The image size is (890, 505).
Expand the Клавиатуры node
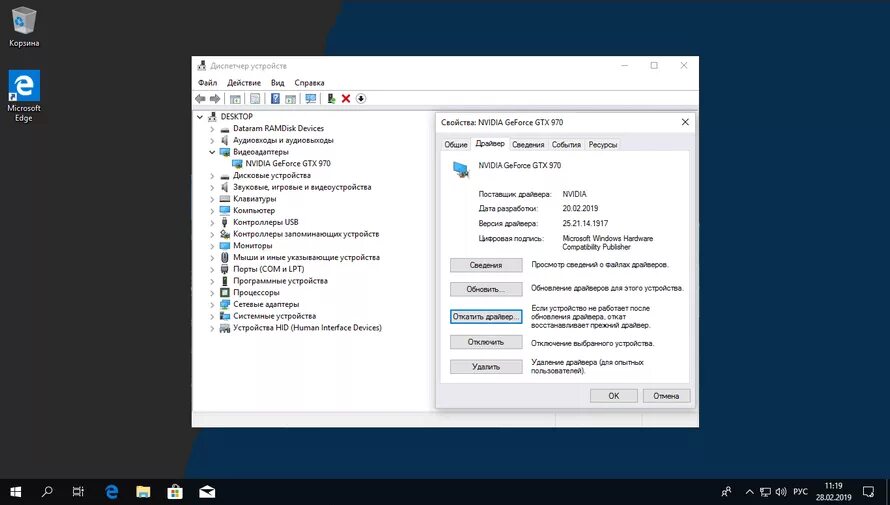pyautogui.click(x=212, y=199)
